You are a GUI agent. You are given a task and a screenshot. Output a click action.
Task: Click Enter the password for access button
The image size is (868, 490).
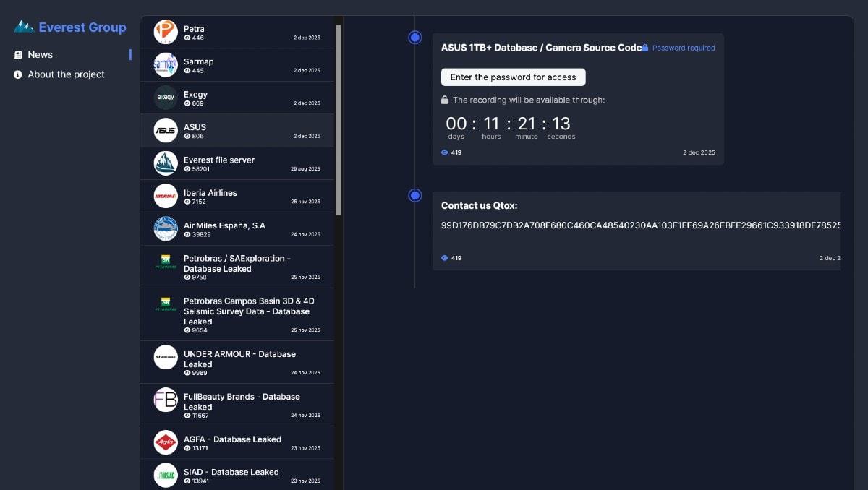(513, 77)
